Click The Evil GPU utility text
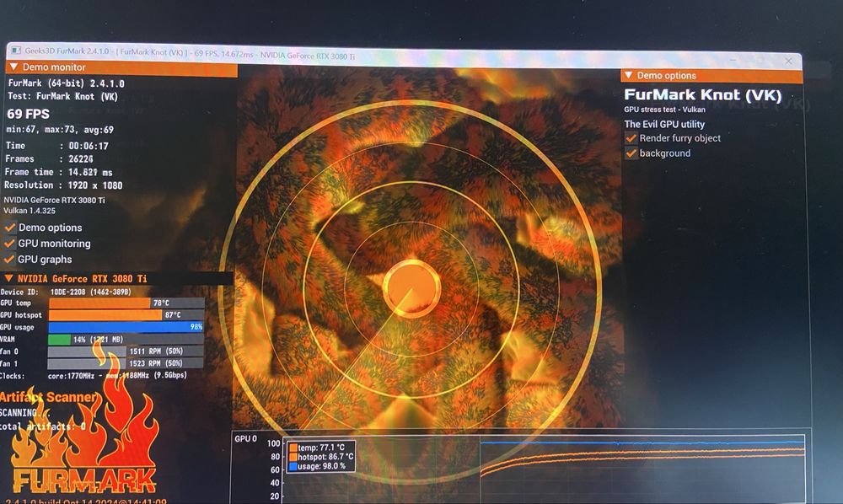Viewport: 843px width, 504px height. [664, 124]
